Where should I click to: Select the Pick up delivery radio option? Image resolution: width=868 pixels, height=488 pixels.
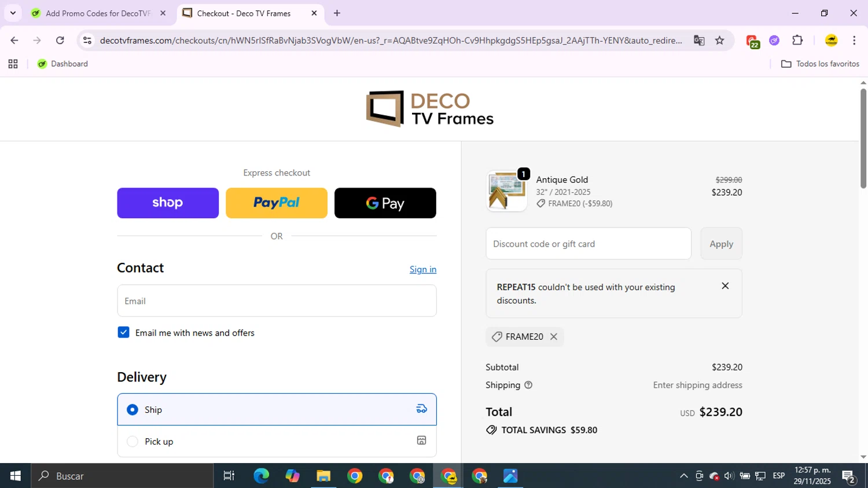click(133, 441)
